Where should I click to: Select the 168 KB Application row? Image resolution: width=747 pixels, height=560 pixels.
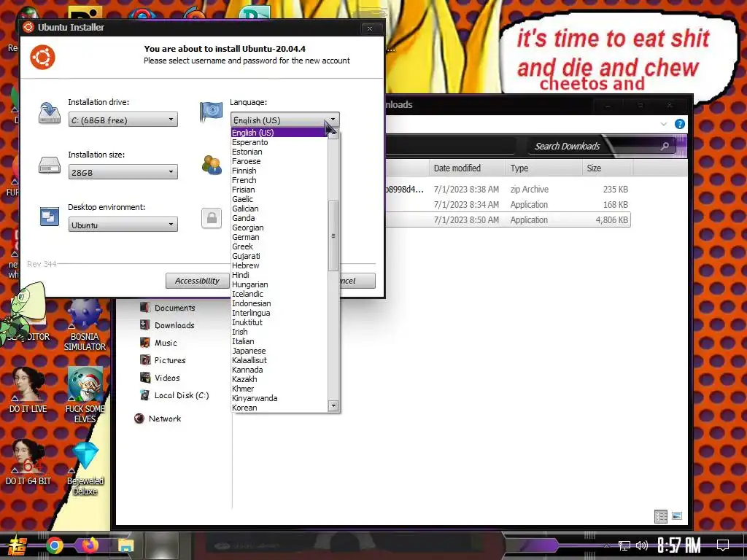[508, 205]
